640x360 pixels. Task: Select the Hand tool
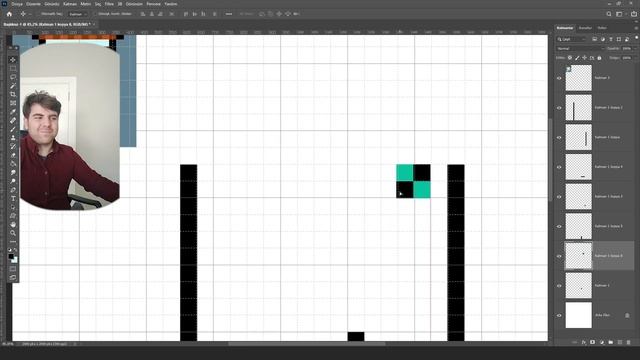[x=13, y=224]
